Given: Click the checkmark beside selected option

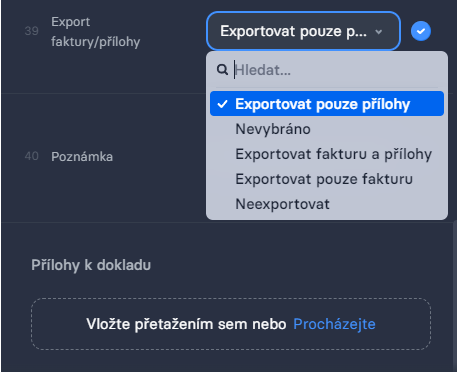Looking at the screenshot, I should point(222,104).
